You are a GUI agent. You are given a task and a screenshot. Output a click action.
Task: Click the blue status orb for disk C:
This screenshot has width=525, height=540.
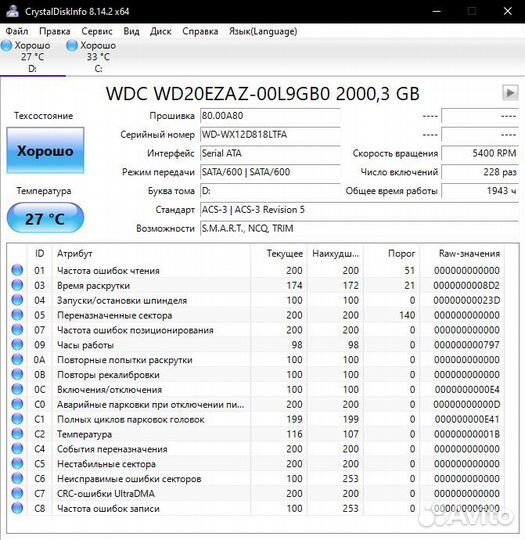72,46
